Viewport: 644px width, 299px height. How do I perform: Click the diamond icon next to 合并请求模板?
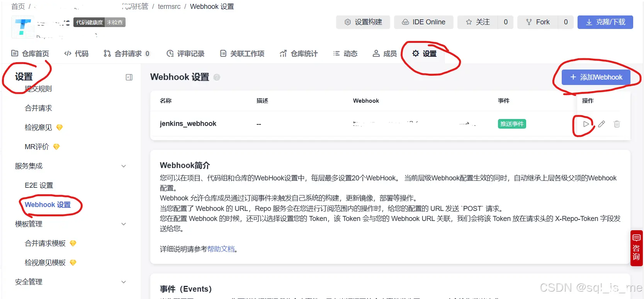coord(73,243)
